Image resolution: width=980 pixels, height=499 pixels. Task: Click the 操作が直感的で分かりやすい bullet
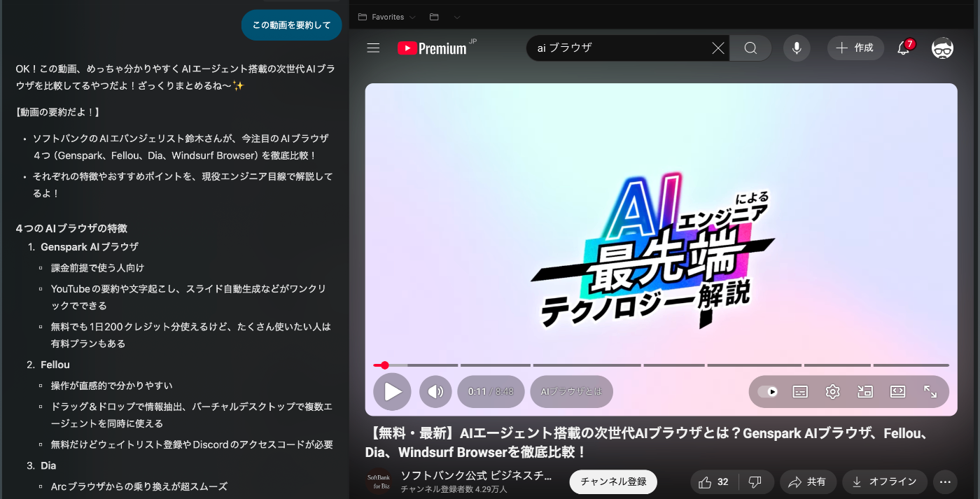[x=111, y=386]
